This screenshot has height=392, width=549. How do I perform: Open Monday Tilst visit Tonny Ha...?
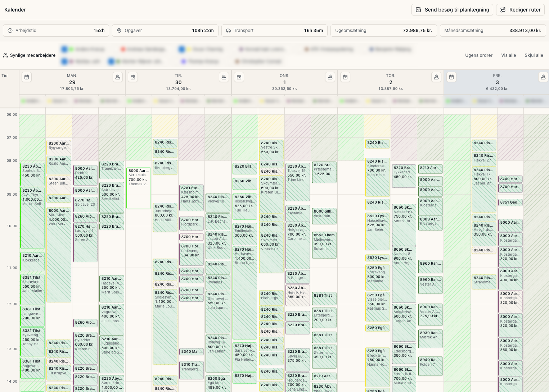click(x=32, y=342)
